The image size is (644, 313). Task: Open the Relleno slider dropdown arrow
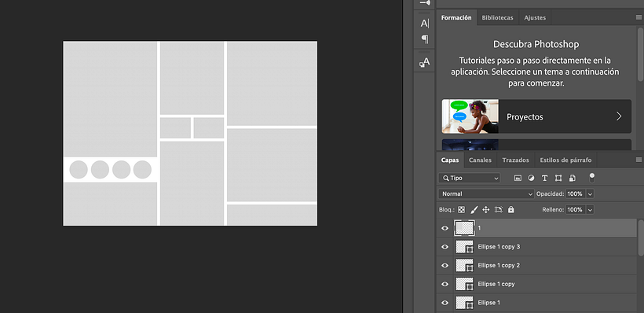[590, 210]
